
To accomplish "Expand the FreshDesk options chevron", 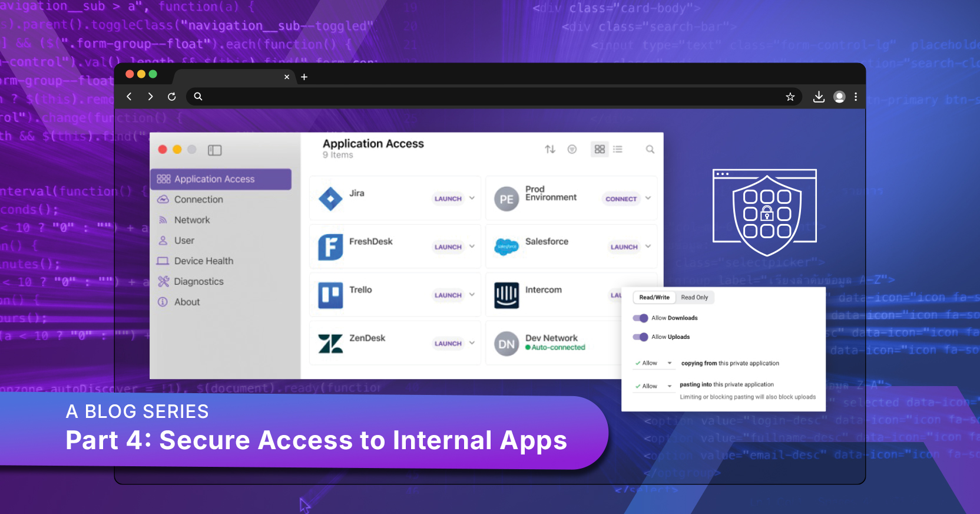I will [x=472, y=246].
